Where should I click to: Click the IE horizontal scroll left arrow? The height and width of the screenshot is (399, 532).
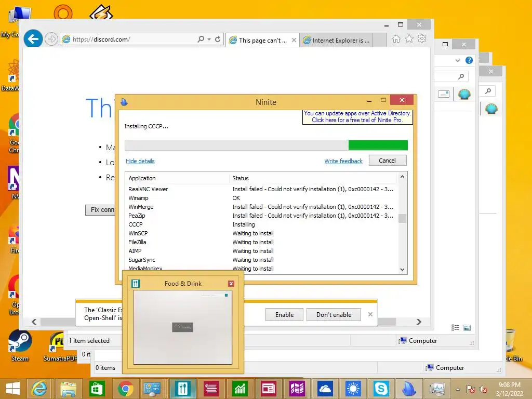click(34, 322)
